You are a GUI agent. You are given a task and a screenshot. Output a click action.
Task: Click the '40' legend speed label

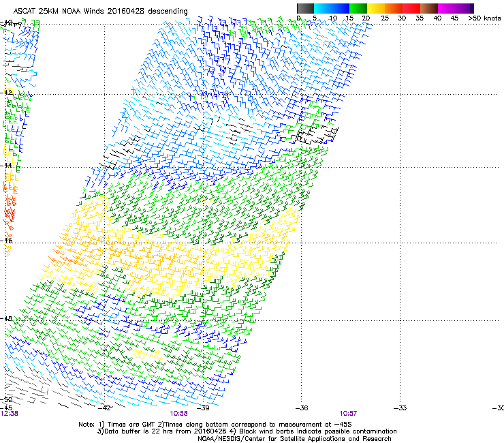437,18
